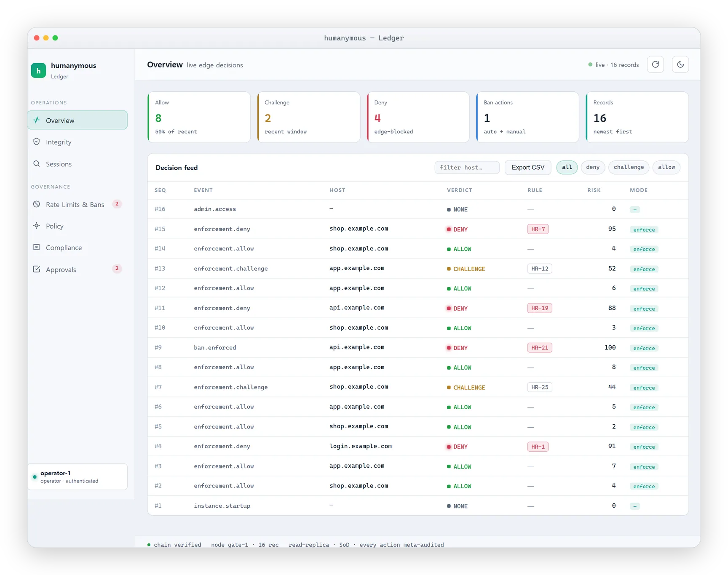Click the Ban actions stat card
Image resolution: width=728 pixels, height=575 pixels.
coord(527,117)
